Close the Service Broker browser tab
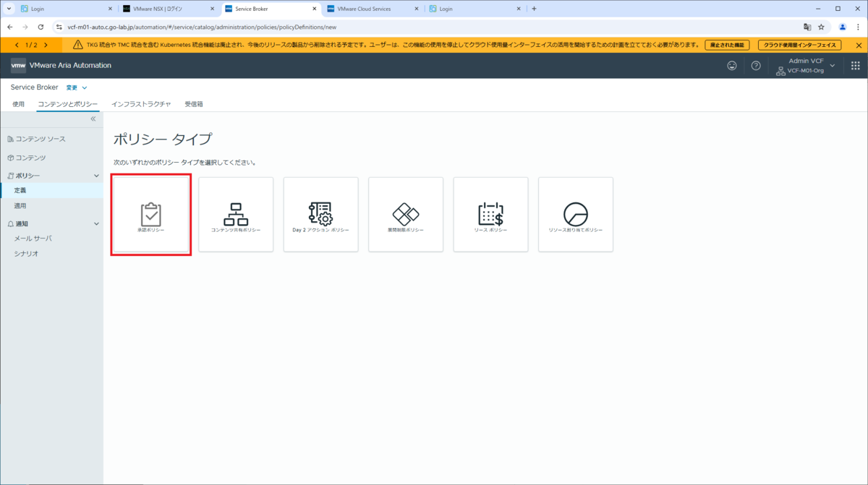 314,9
